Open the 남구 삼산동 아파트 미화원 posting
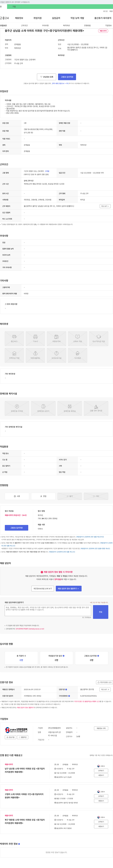113x868 pixels. tap(25, 770)
